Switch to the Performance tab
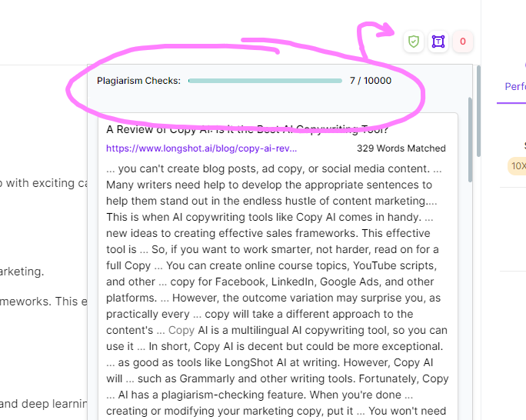Image resolution: width=526 pixels, height=420 pixels. pos(515,87)
